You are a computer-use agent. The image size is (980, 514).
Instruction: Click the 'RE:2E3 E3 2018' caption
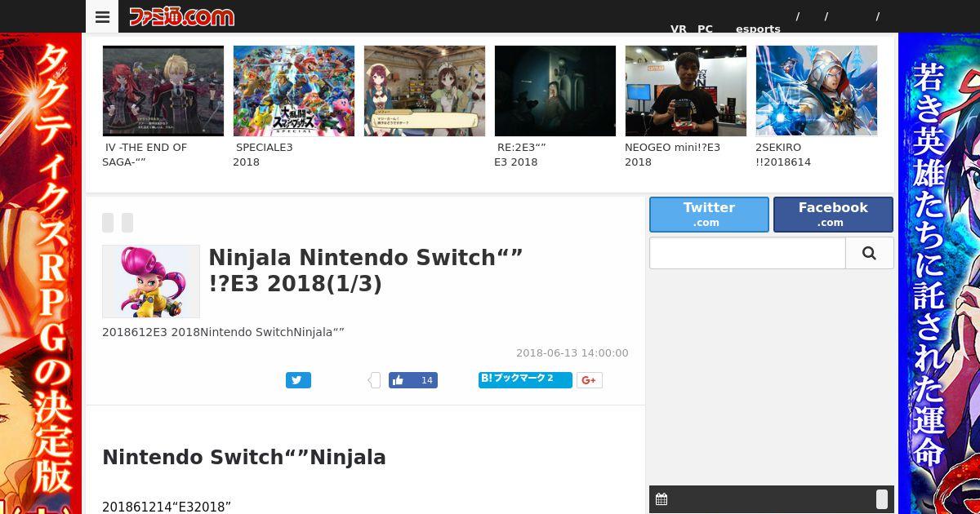click(x=520, y=155)
